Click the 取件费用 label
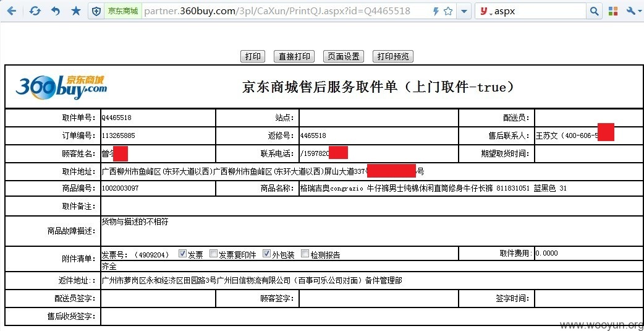This screenshot has width=644, height=331. [516, 253]
